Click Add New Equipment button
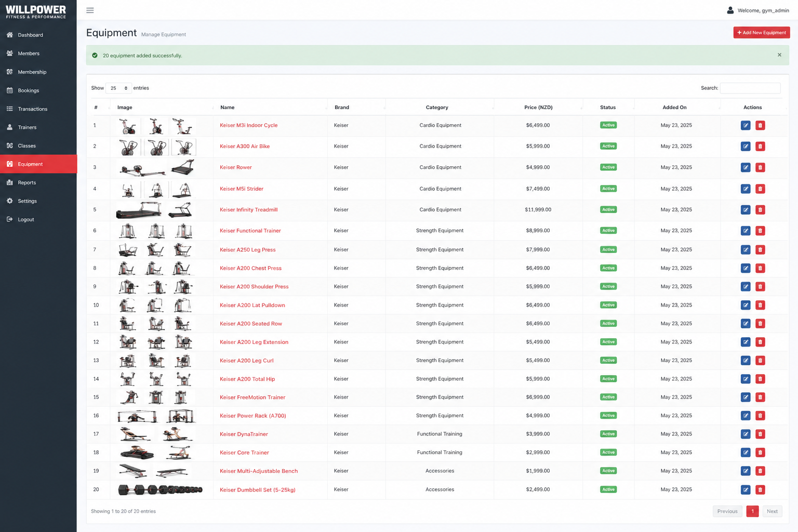 tap(762, 33)
